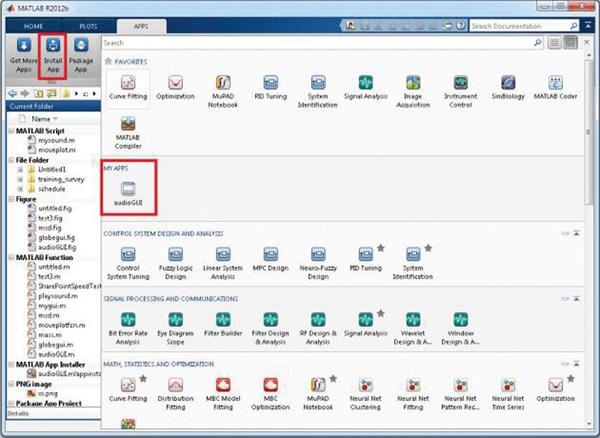The image size is (600, 438).
Task: Open Bit Error Rate Analysis app
Action: click(x=128, y=329)
